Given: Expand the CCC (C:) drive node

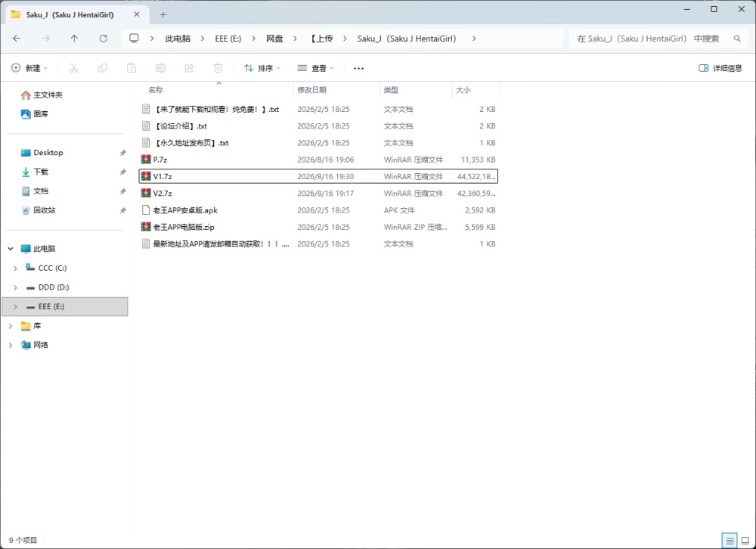Looking at the screenshot, I should 15,268.
